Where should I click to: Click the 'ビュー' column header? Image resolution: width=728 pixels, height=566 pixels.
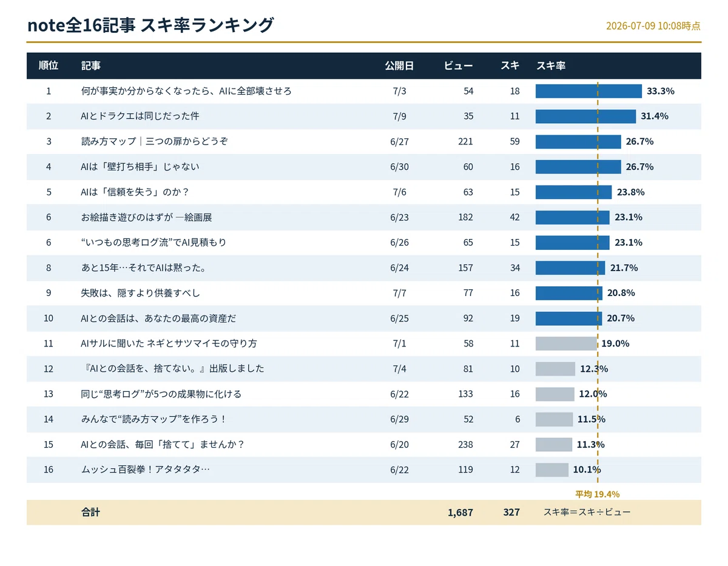459,66
